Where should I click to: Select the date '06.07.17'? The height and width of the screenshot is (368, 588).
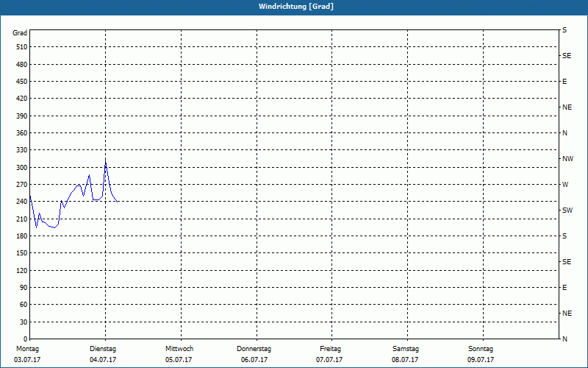click(x=254, y=360)
